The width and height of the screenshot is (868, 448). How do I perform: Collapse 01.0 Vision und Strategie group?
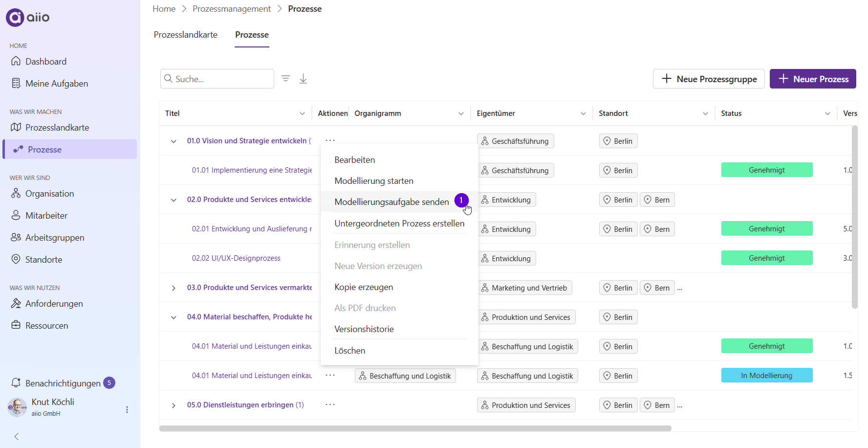[174, 141]
